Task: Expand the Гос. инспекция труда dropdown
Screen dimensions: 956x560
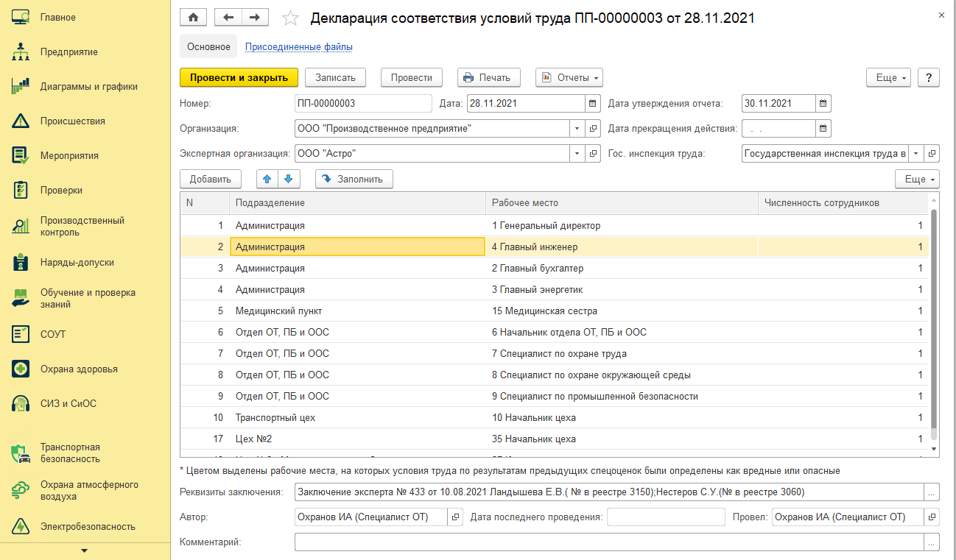Action: [916, 154]
